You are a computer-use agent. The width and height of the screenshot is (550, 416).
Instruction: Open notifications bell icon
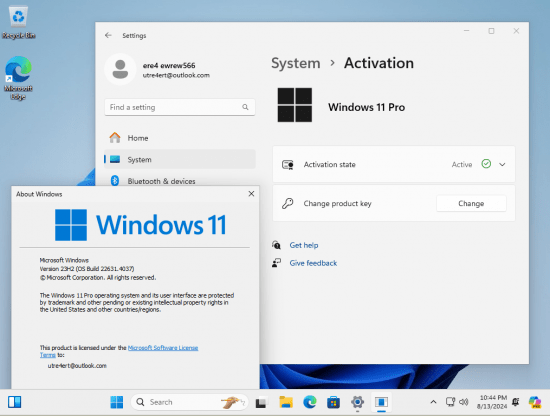[515, 402]
